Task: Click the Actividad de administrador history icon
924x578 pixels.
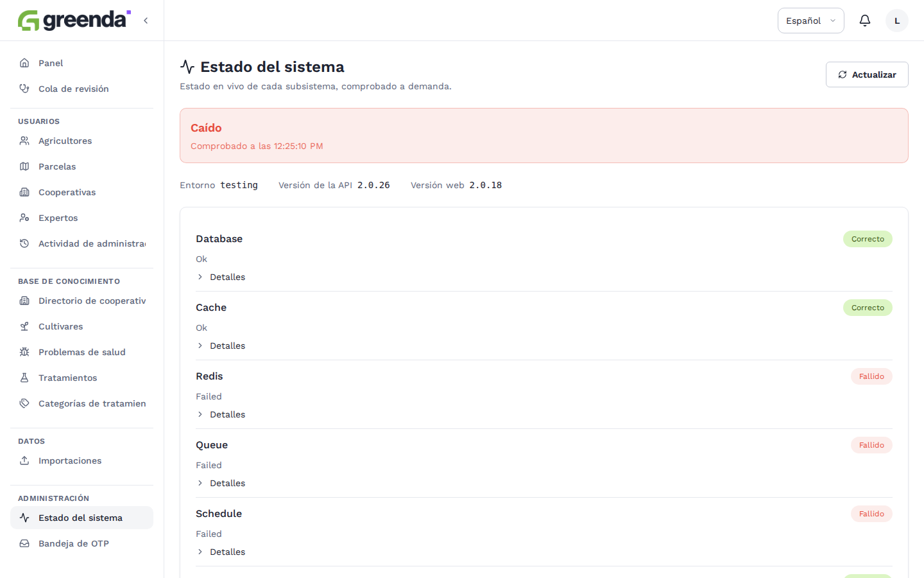Action: pos(24,243)
